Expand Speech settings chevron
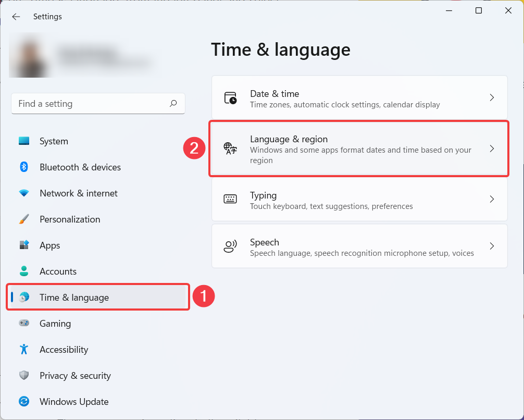The image size is (524, 420). (x=492, y=246)
